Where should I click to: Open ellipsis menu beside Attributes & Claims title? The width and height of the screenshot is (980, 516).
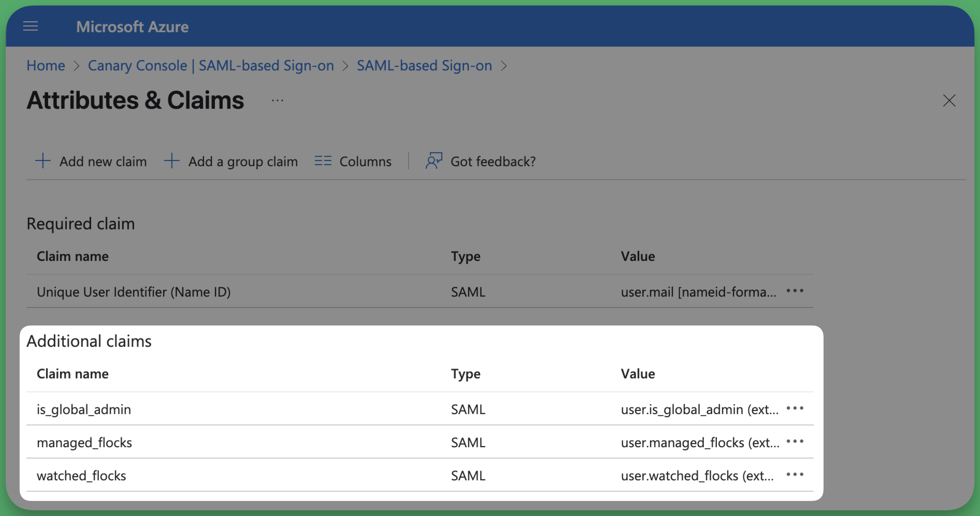point(278,100)
